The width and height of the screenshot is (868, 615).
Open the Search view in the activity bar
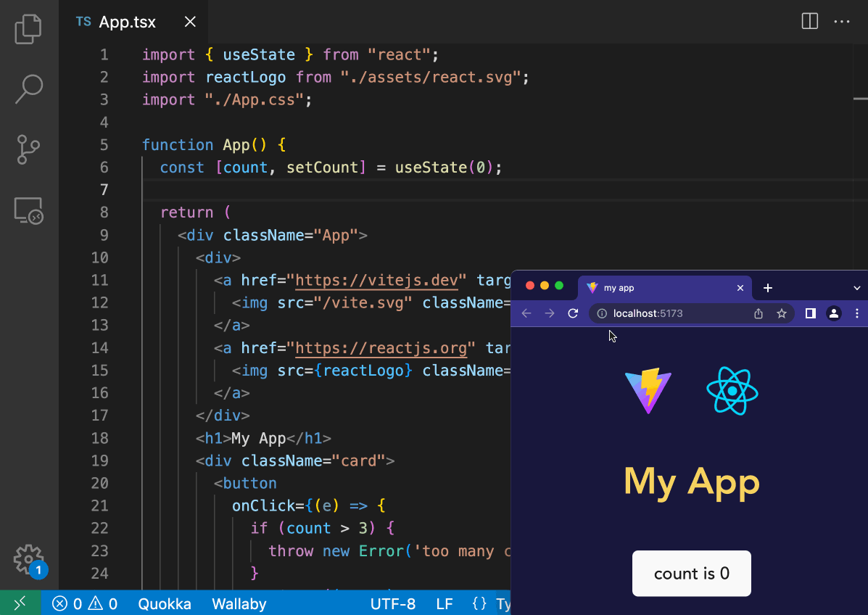29,88
